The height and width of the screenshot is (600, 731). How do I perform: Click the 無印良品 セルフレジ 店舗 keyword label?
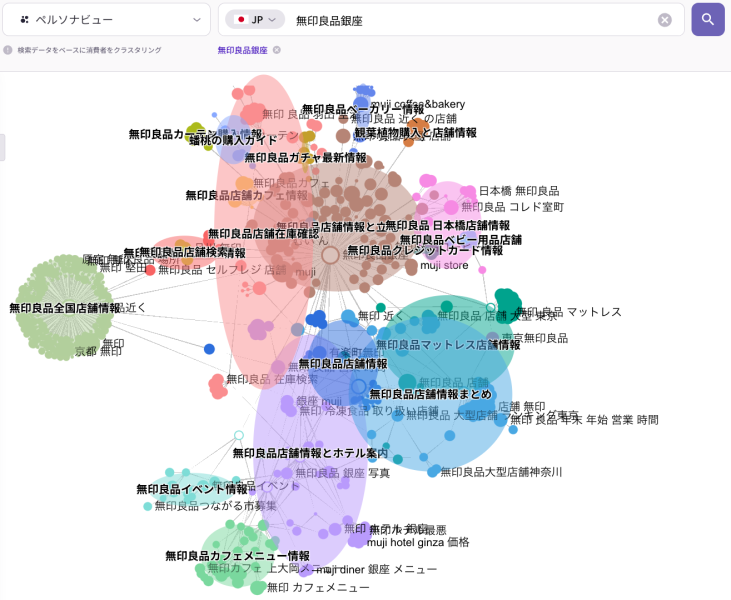point(222,269)
